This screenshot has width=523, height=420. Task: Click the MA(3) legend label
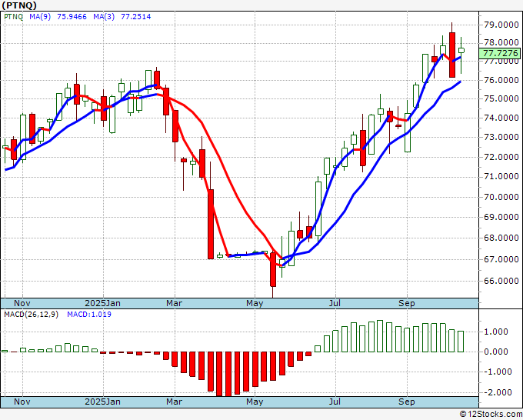[x=104, y=17]
